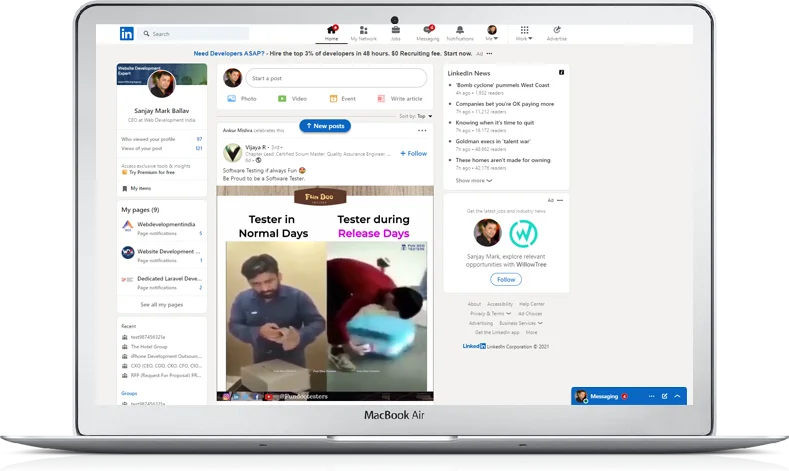
Task: Open the My Network icon
Action: click(x=364, y=31)
